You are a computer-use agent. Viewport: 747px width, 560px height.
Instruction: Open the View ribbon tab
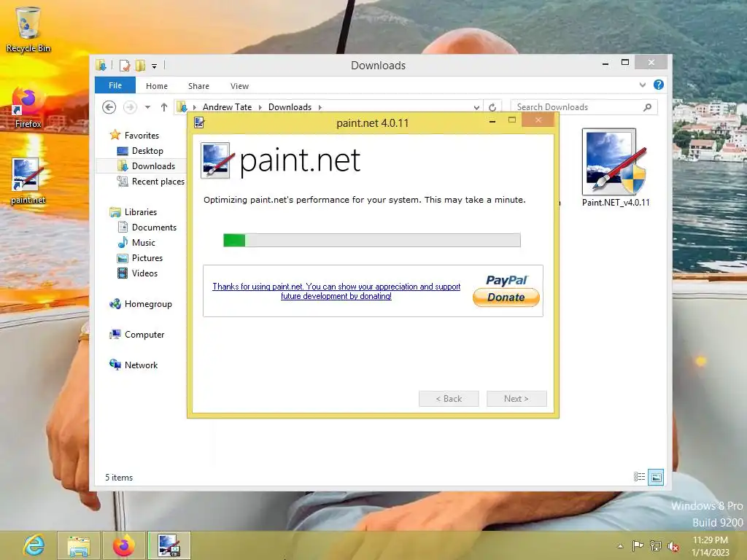click(239, 86)
